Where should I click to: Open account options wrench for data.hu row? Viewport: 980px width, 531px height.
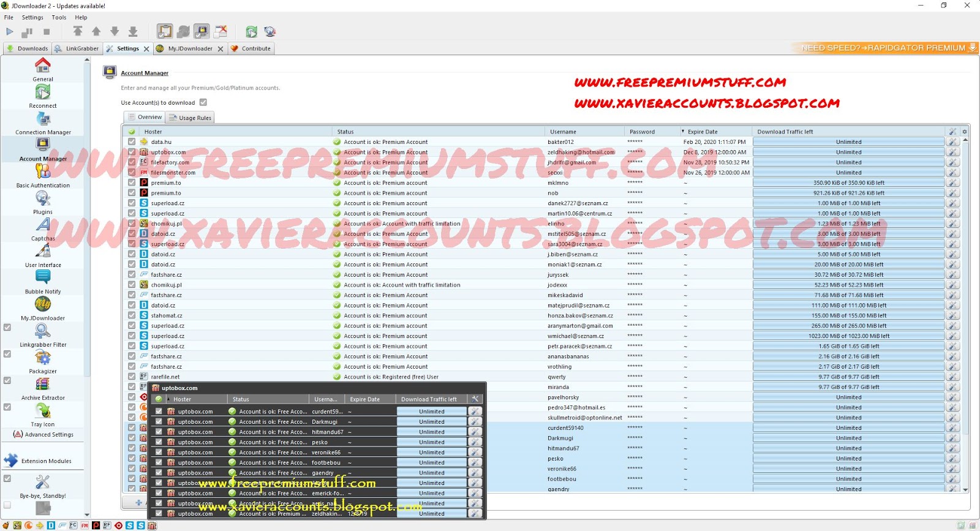(952, 142)
